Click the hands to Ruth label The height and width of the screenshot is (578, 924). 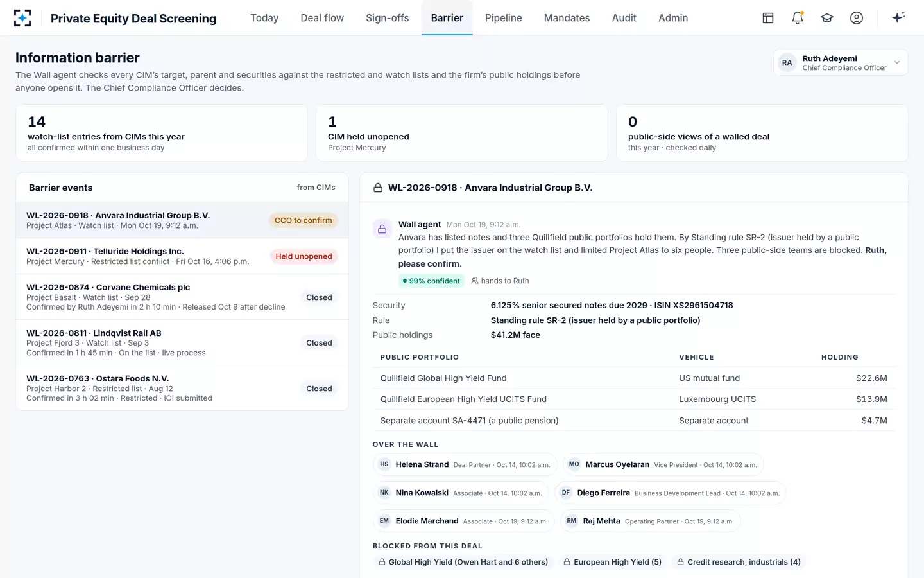pos(501,281)
